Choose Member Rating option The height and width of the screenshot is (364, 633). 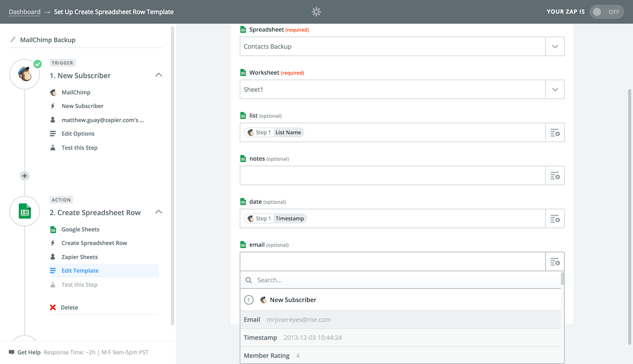[401, 355]
